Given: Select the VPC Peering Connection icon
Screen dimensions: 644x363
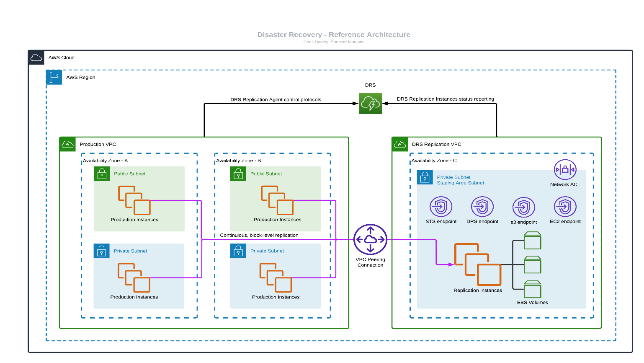Looking at the screenshot, I should pos(370,239).
